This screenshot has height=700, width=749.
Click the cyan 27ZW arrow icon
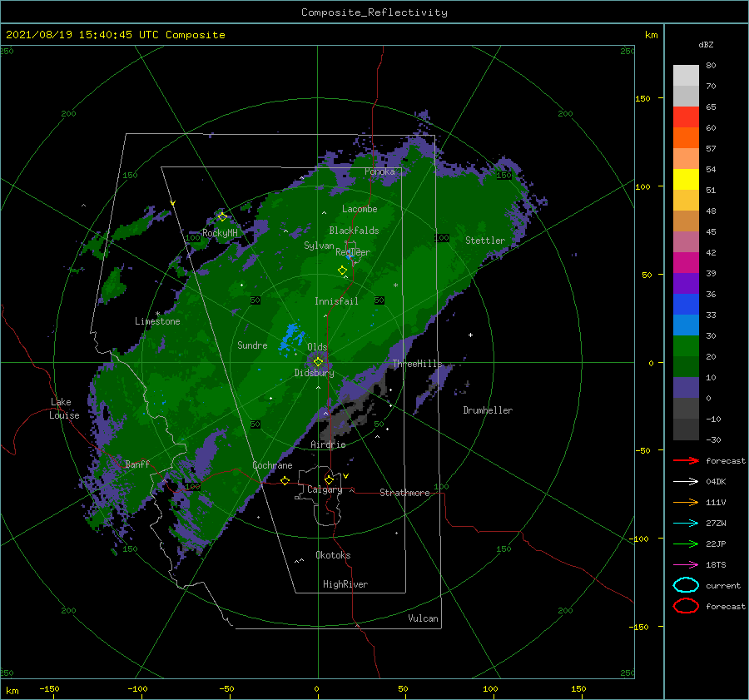686,523
